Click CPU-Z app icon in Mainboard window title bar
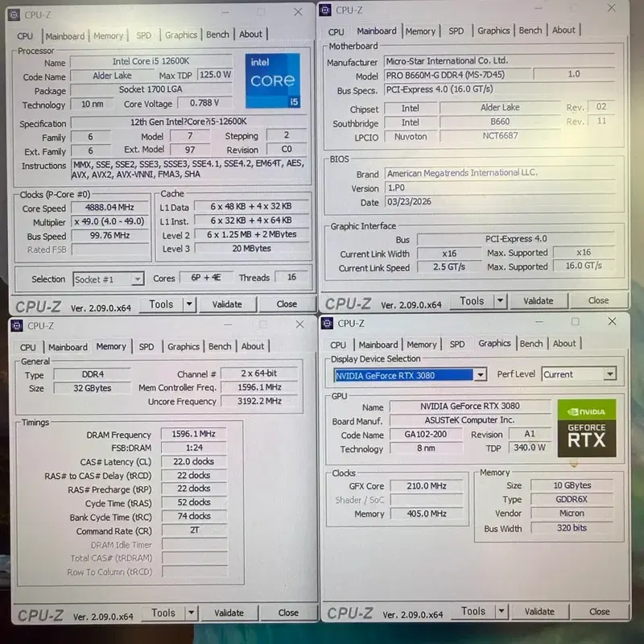This screenshot has height=644, width=644. point(325,10)
